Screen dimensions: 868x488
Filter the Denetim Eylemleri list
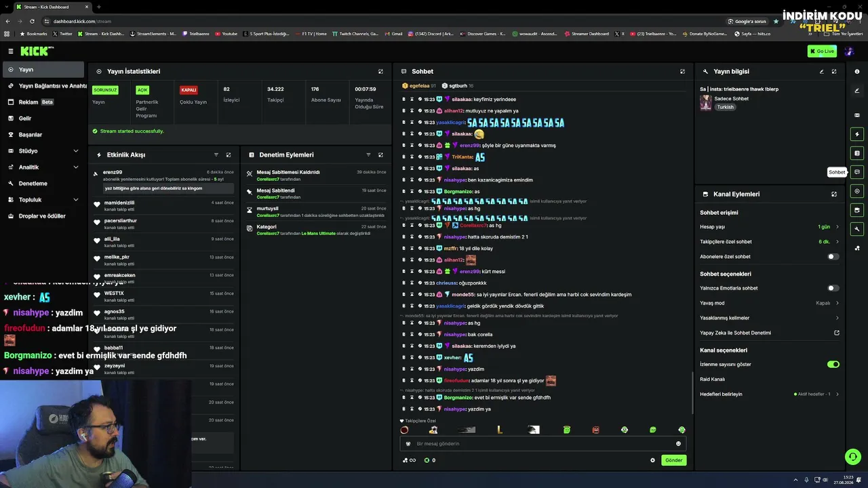[x=368, y=155]
